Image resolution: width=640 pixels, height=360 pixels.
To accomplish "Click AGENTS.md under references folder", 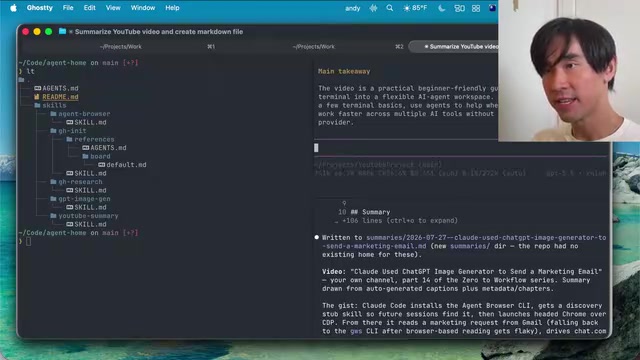I will click(x=108, y=148).
